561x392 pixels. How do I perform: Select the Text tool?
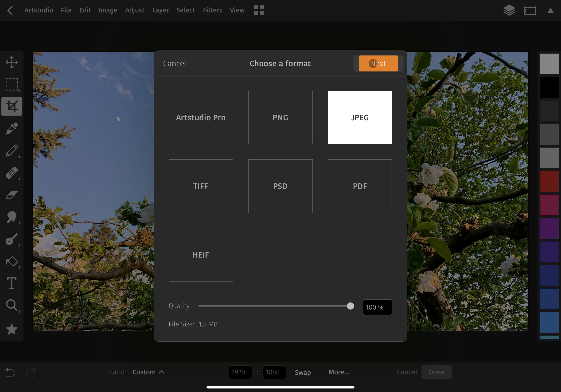coord(12,283)
